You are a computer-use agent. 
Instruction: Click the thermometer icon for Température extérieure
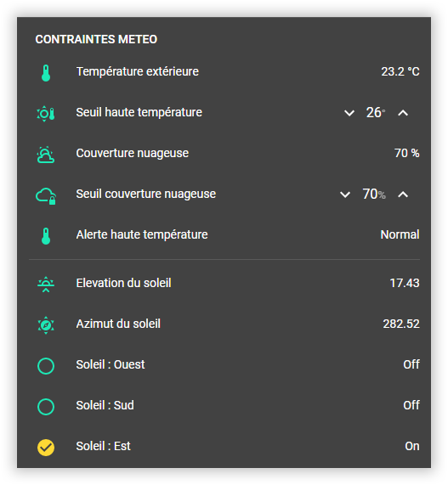[x=46, y=73]
